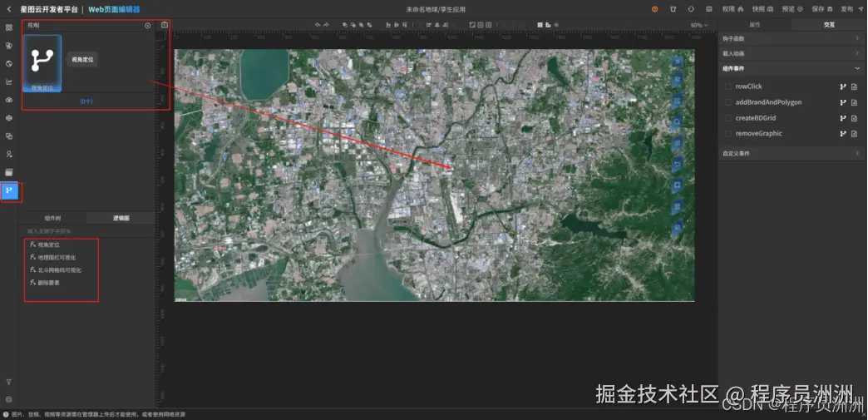868x420 pixels.
Task: Tick the createBDGrid event checkbox
Action: (728, 118)
